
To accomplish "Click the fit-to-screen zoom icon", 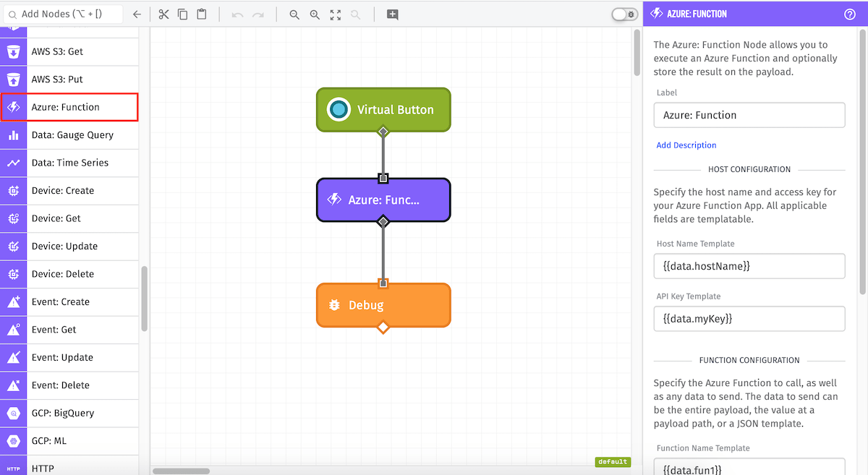I will click(x=335, y=14).
